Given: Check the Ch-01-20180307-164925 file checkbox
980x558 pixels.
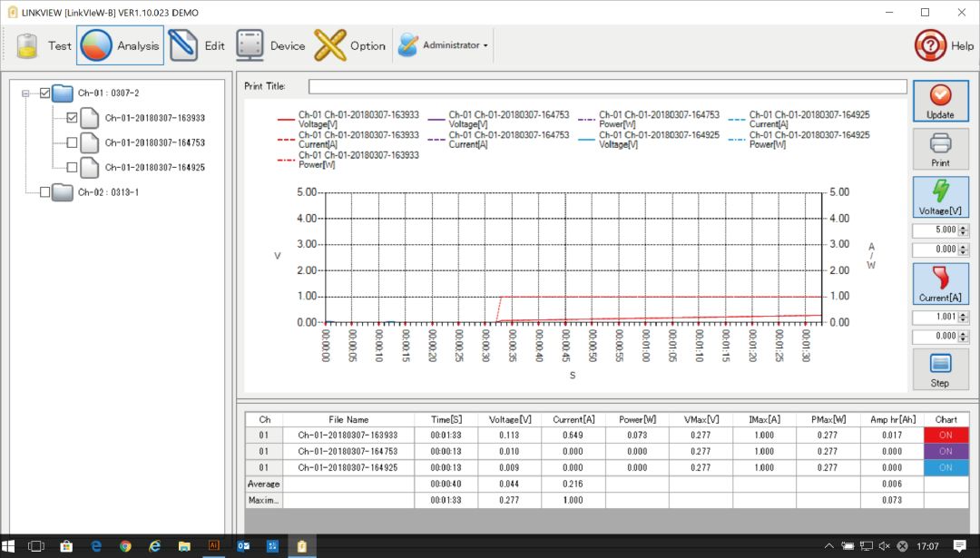Looking at the screenshot, I should click(x=72, y=168).
